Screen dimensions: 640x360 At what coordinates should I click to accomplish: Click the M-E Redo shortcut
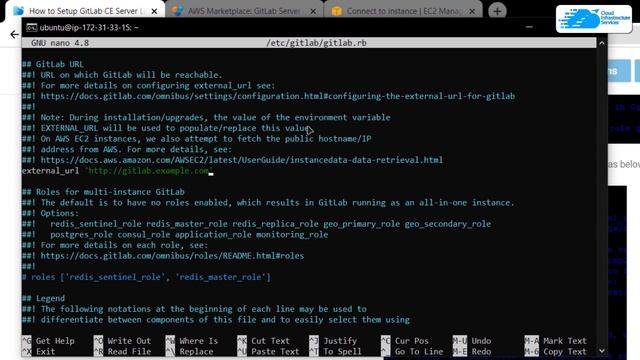click(x=473, y=351)
